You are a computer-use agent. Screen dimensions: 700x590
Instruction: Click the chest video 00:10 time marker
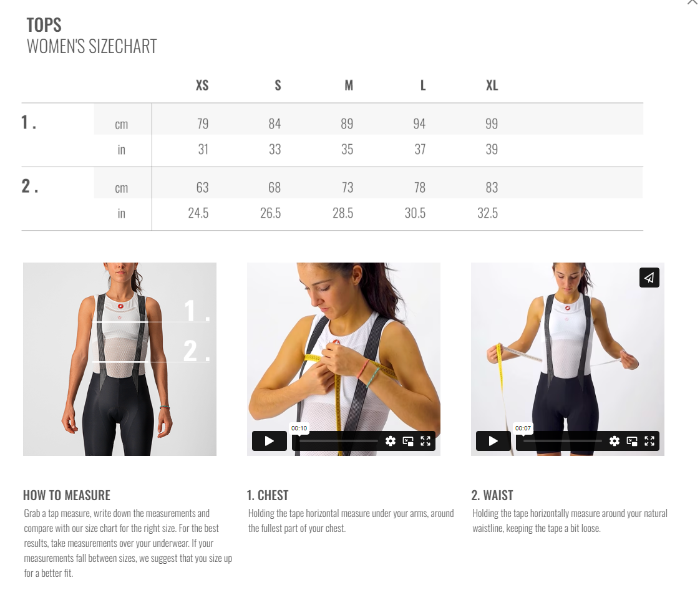pyautogui.click(x=299, y=428)
